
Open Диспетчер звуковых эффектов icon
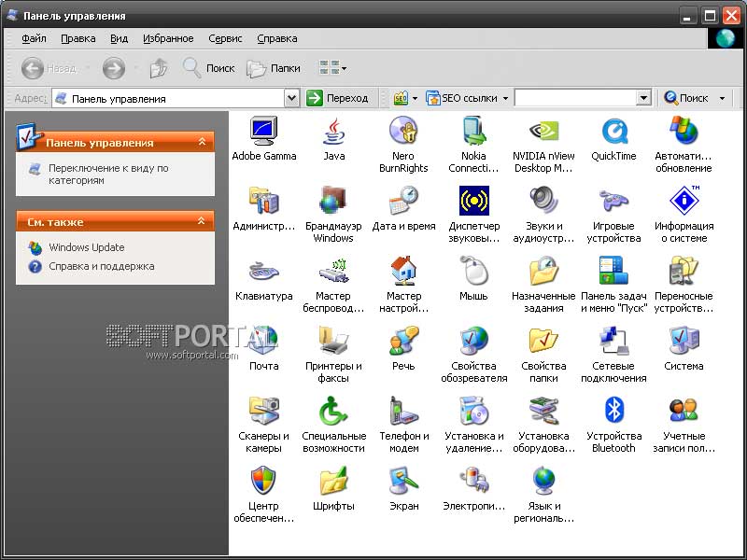click(473, 215)
